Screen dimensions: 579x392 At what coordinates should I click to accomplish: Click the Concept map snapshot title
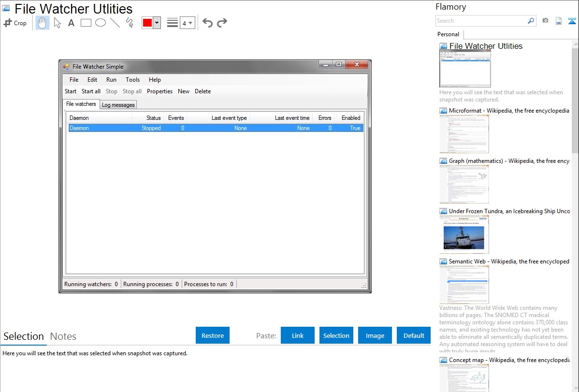point(509,360)
